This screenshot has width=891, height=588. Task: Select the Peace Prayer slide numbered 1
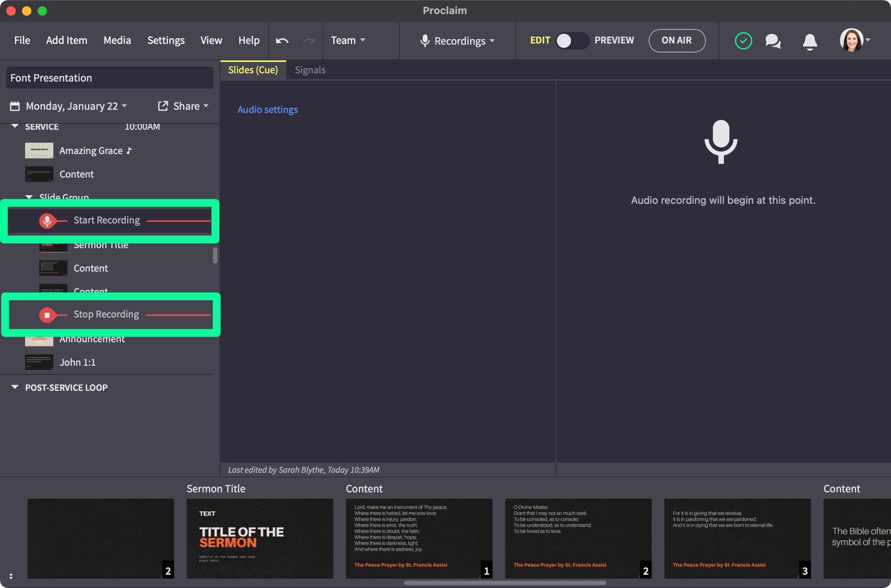tap(419, 538)
